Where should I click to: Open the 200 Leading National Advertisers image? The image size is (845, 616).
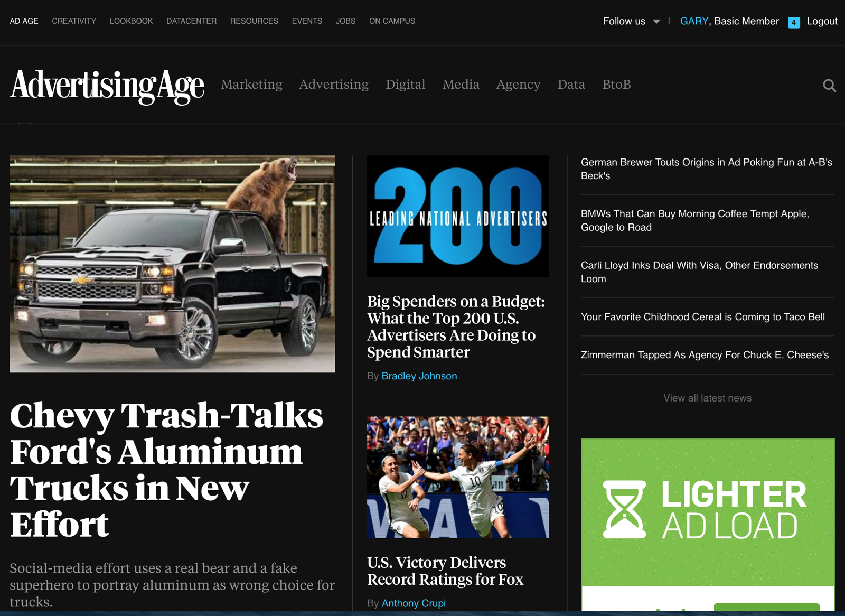458,216
